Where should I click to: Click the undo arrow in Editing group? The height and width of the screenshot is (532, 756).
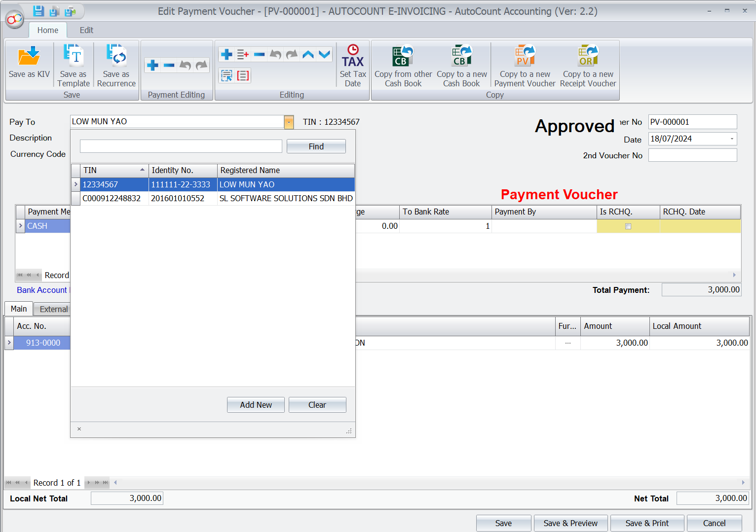(275, 54)
